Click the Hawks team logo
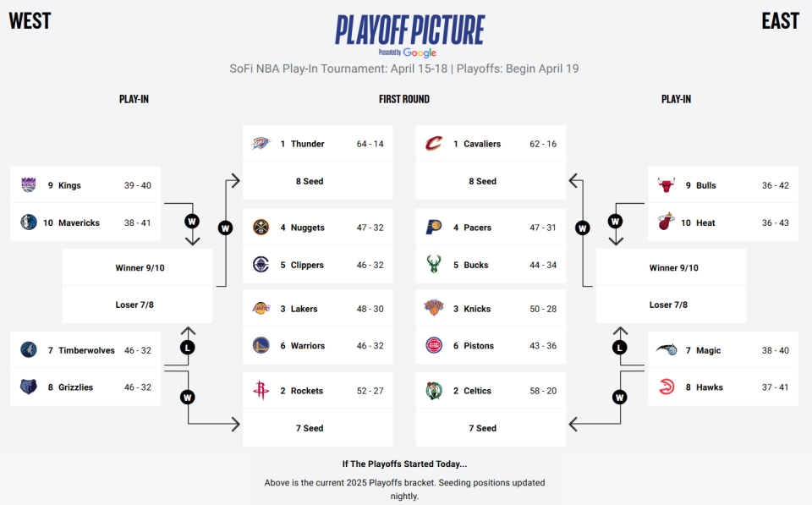Image resolution: width=812 pixels, height=505 pixels. pyautogui.click(x=667, y=387)
